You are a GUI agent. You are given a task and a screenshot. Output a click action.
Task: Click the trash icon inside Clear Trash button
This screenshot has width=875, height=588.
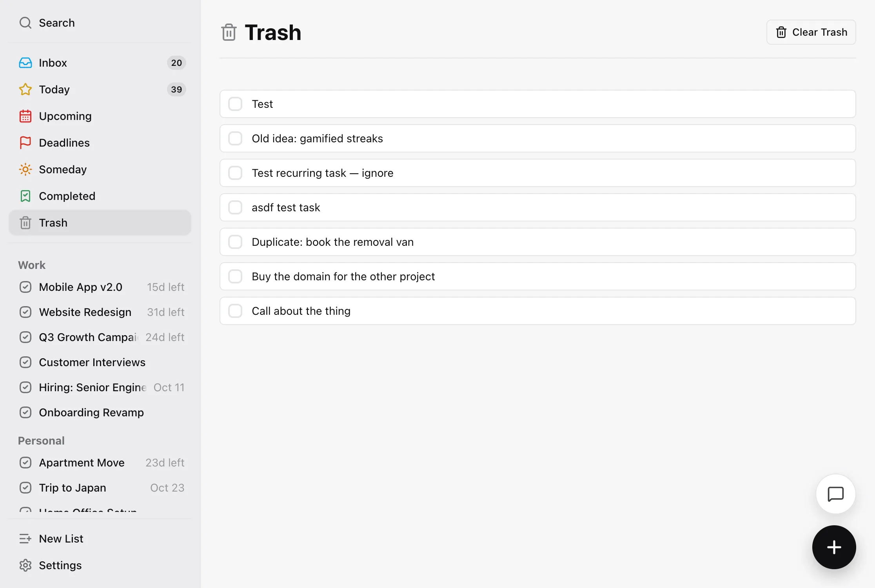[781, 32]
